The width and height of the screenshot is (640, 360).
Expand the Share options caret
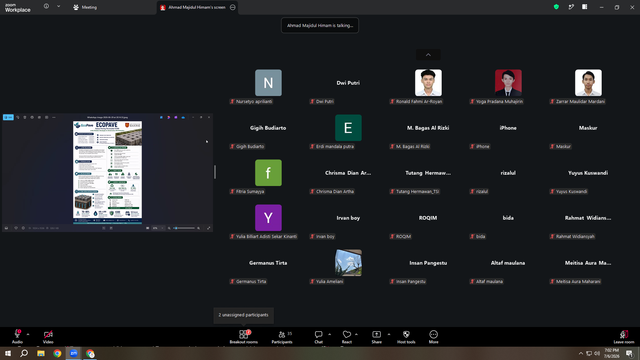coord(389,334)
